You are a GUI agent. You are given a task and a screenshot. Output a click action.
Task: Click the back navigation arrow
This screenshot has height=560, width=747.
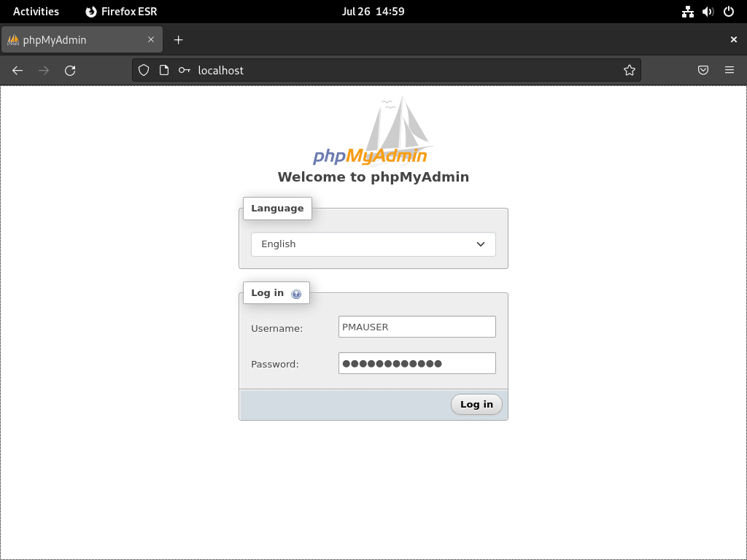18,70
